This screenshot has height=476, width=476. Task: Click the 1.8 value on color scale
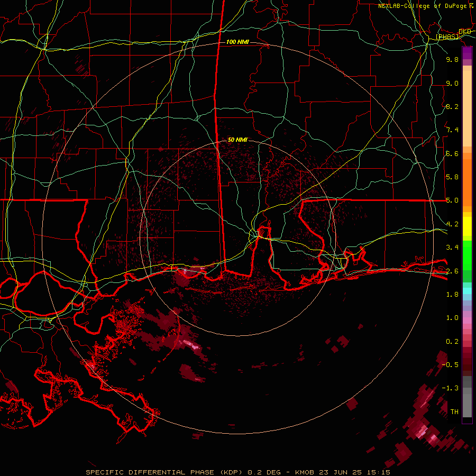[452, 295]
